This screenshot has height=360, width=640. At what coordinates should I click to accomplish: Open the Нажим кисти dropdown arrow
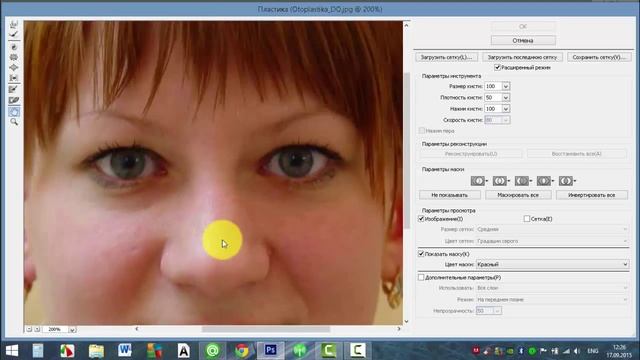point(506,109)
